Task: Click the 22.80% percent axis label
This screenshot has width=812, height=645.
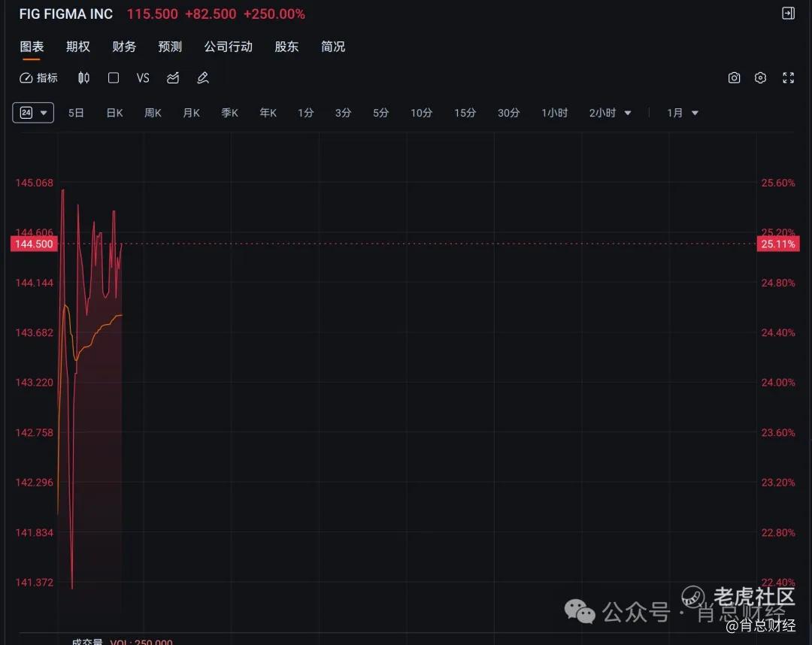Action: 778,532
